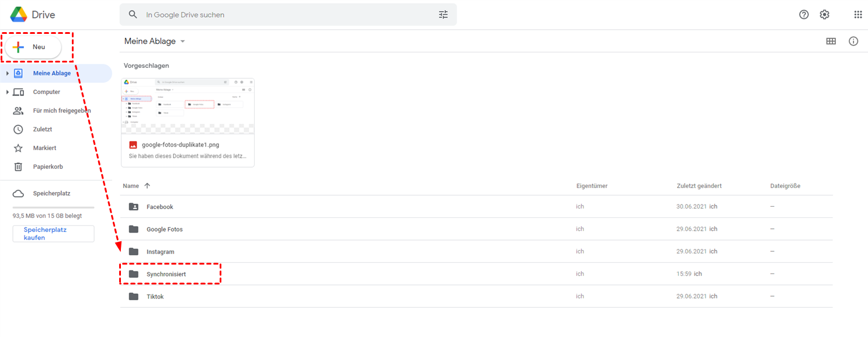Reverse sort order by Name arrow
The width and height of the screenshot is (868, 337).
tap(147, 186)
